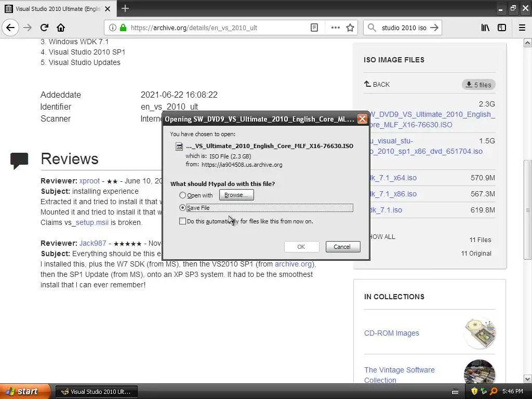Select the Visual Studio 2010 Ultimate browser tab
532x399 pixels.
(x=58, y=9)
